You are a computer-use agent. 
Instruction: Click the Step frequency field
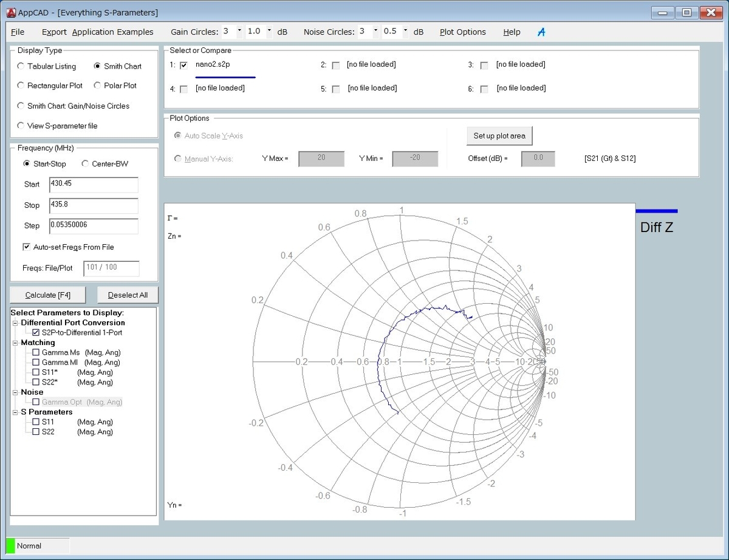pyautogui.click(x=94, y=226)
